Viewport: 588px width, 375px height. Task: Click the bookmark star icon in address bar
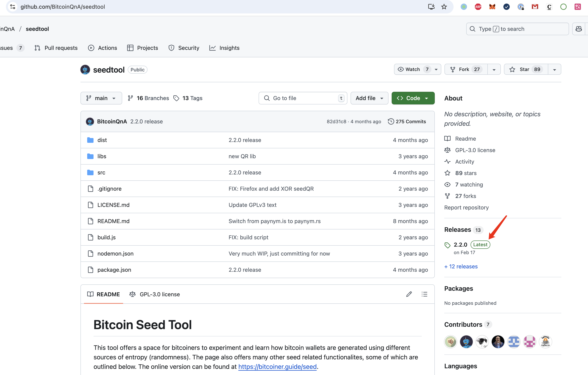click(x=444, y=7)
